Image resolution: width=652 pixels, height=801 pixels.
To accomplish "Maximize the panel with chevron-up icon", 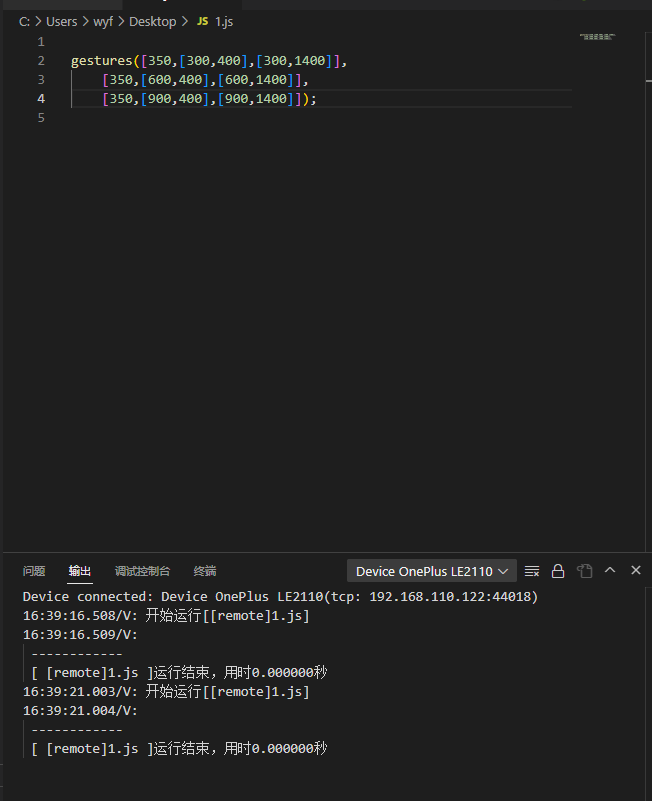I will pos(610,570).
